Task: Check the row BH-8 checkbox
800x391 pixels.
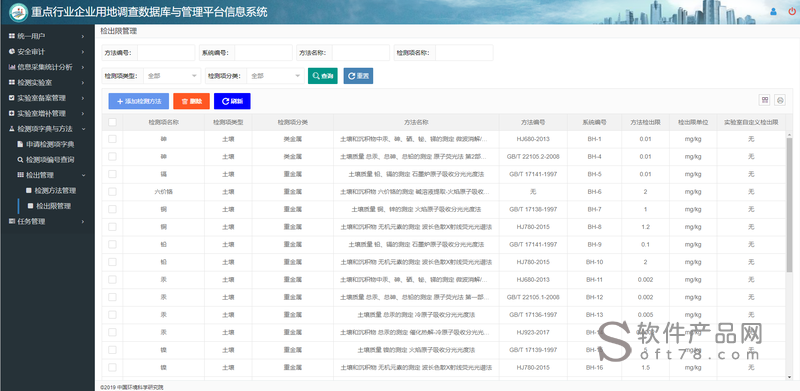Action: click(112, 227)
